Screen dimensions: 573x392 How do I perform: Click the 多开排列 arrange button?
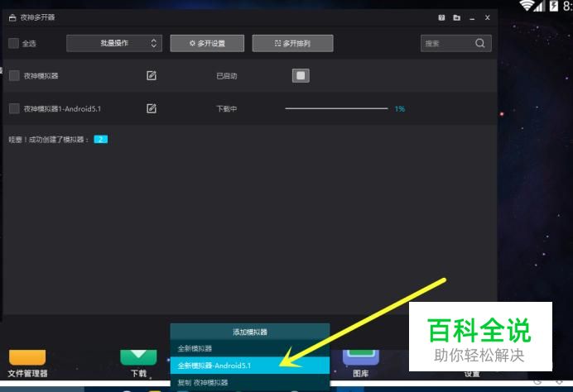tap(292, 43)
